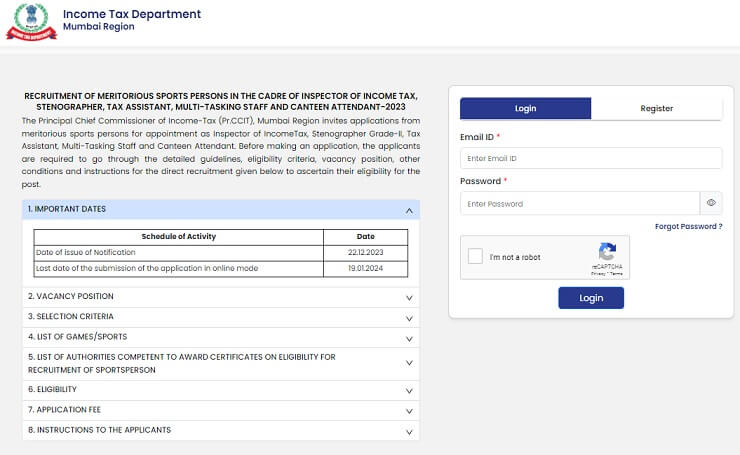
Task: Expand Instructions to the Applicants section
Action: tap(221, 430)
